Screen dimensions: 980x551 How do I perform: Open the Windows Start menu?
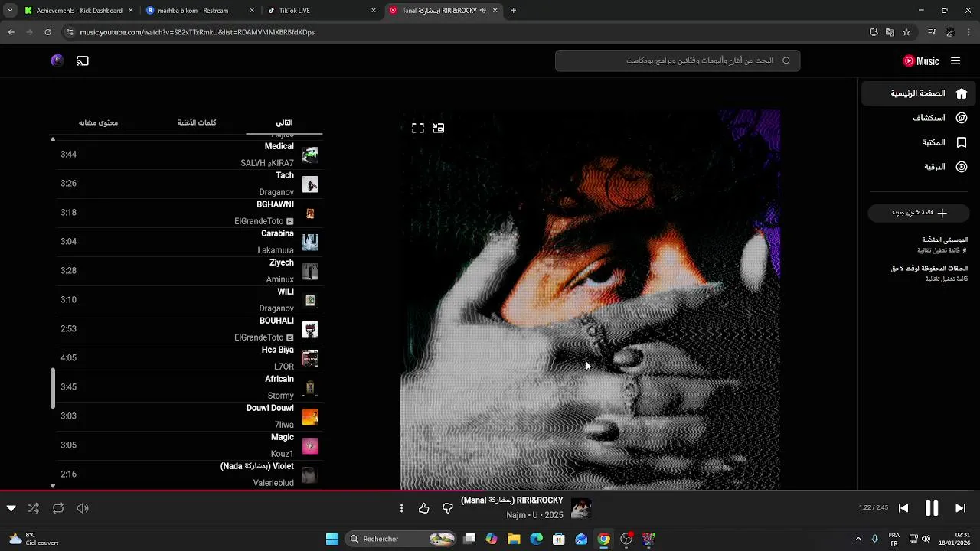click(x=332, y=539)
